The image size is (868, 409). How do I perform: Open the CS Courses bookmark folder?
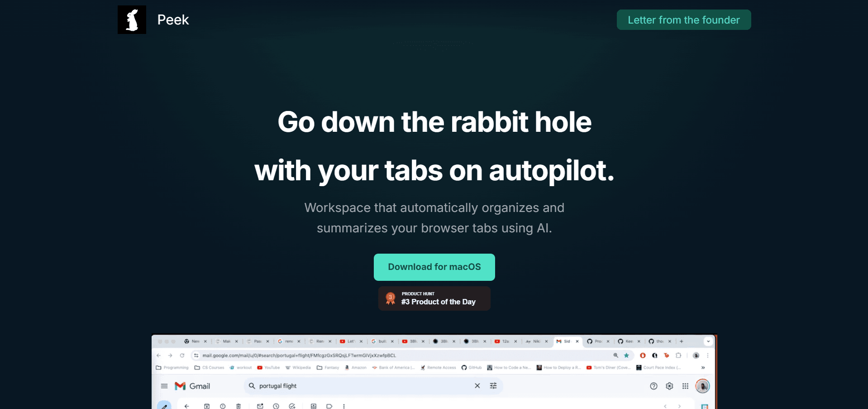tap(209, 367)
